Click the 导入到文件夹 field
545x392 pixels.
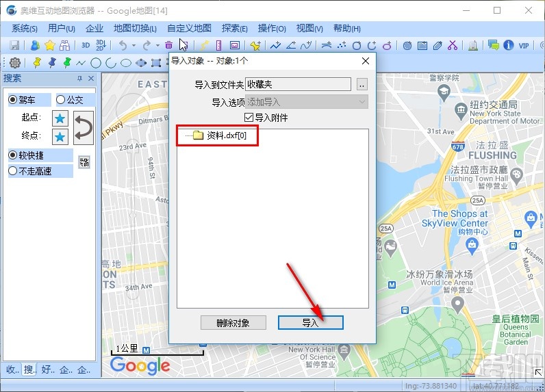[x=298, y=84]
